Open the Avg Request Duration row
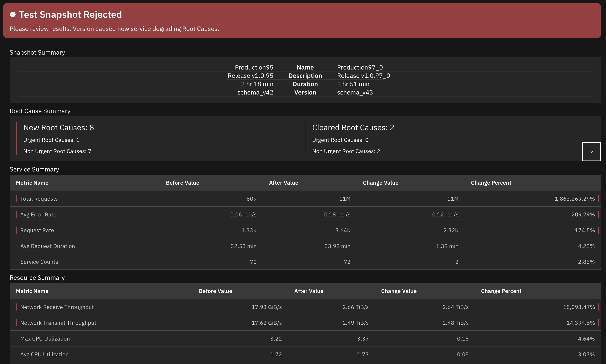 (48, 246)
